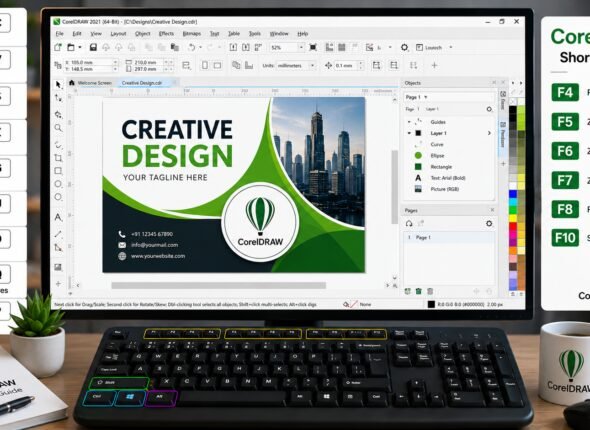Select the Crop tool in the toolbox
Viewport: 590px width, 430px height.
[x=58, y=158]
